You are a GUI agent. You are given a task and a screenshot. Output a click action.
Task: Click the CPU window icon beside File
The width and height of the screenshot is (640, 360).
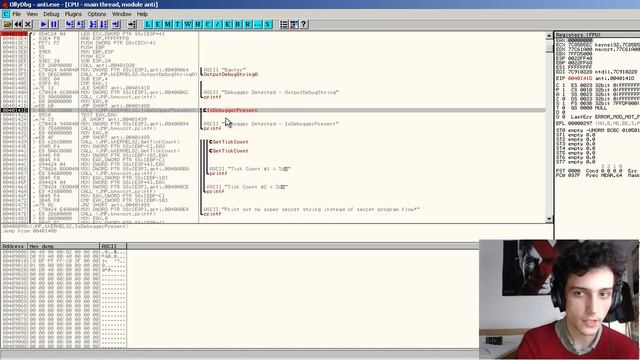(x=5, y=14)
